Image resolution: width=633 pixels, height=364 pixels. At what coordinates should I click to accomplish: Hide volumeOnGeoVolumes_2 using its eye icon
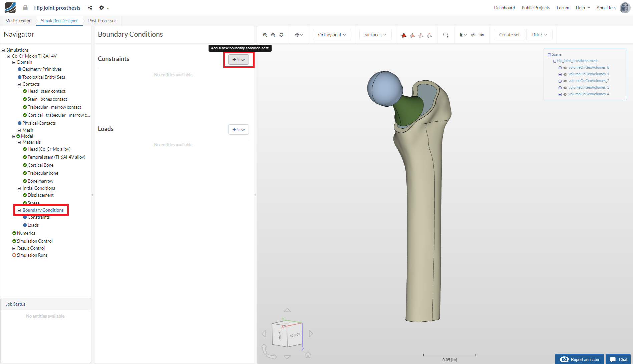(x=565, y=81)
